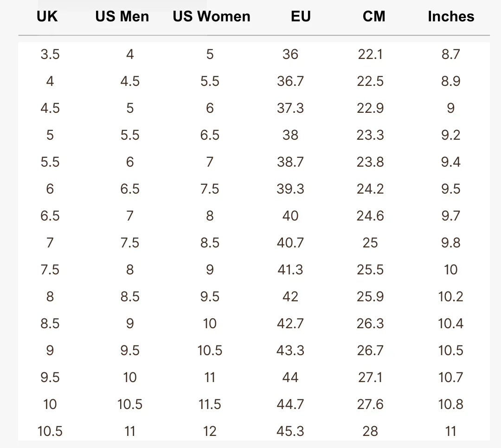Viewport: 501px width, 448px height.
Task: Select EU size 36.7 cell
Action: point(290,81)
